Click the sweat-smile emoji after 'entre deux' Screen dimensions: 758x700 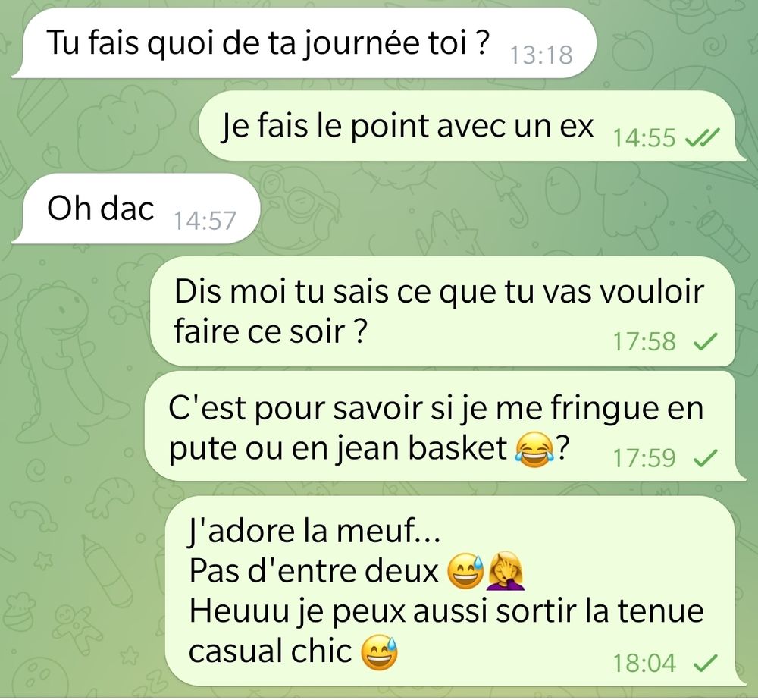(465, 571)
